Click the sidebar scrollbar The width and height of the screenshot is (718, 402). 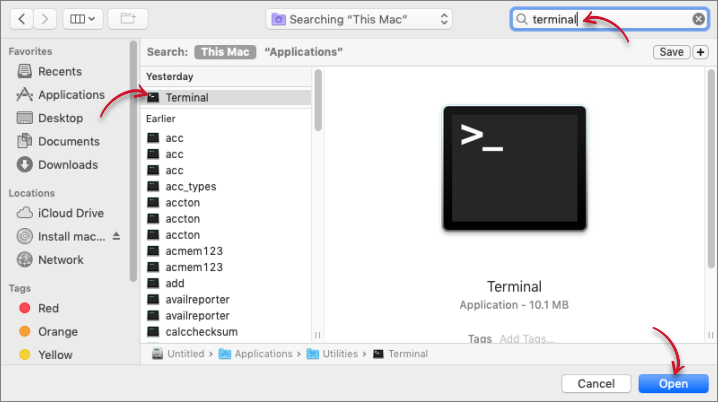point(133,161)
